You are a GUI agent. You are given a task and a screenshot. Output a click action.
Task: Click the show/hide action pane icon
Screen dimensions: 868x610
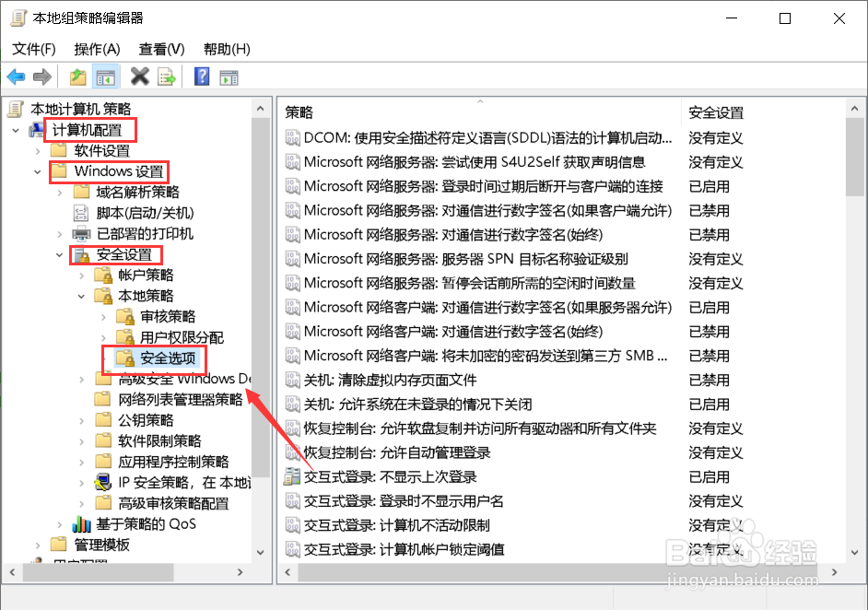(x=229, y=76)
